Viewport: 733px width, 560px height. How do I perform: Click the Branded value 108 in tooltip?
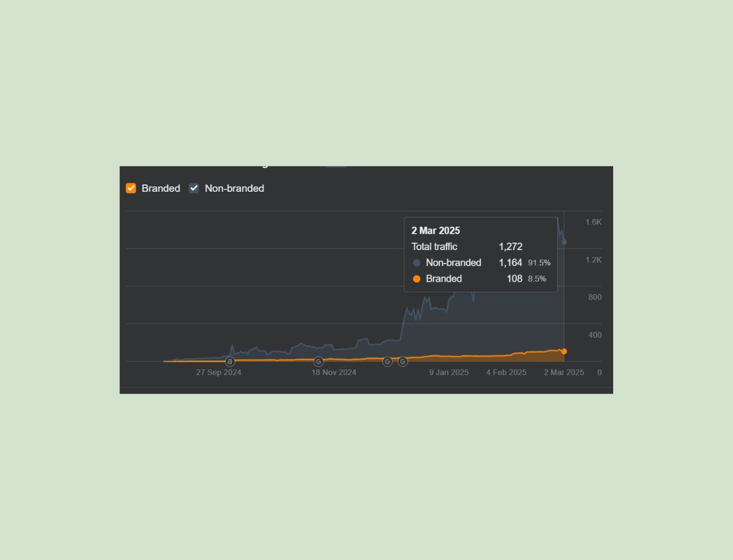[514, 279]
